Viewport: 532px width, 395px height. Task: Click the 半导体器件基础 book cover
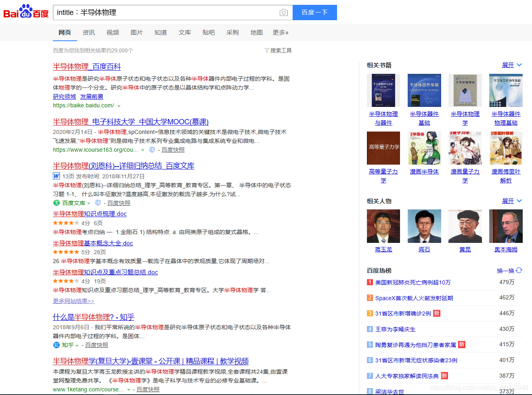424,90
